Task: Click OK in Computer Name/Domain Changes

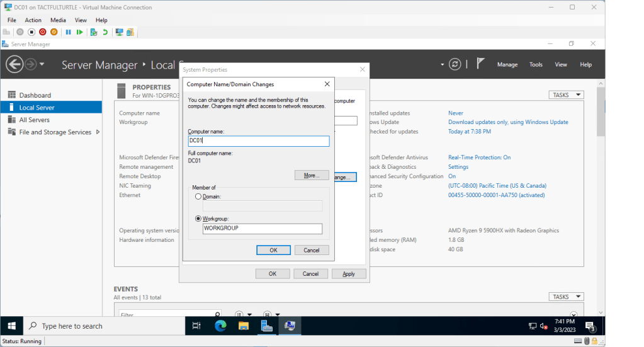Action: pos(273,250)
